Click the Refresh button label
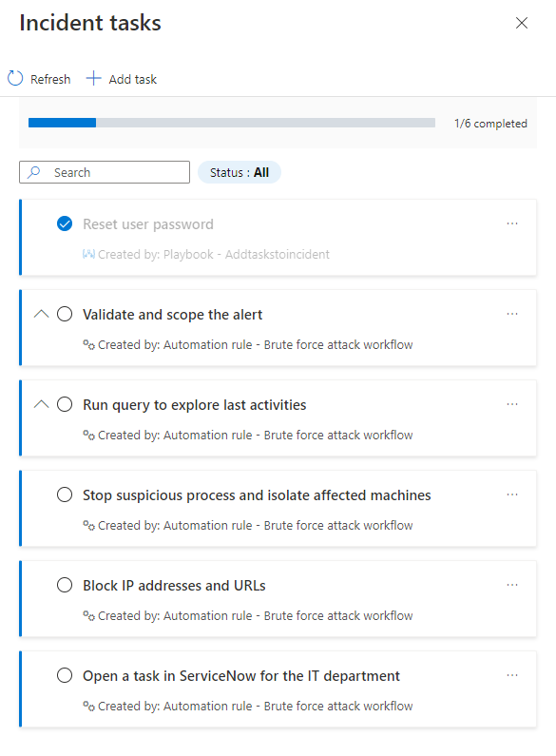556x756 pixels. point(50,79)
